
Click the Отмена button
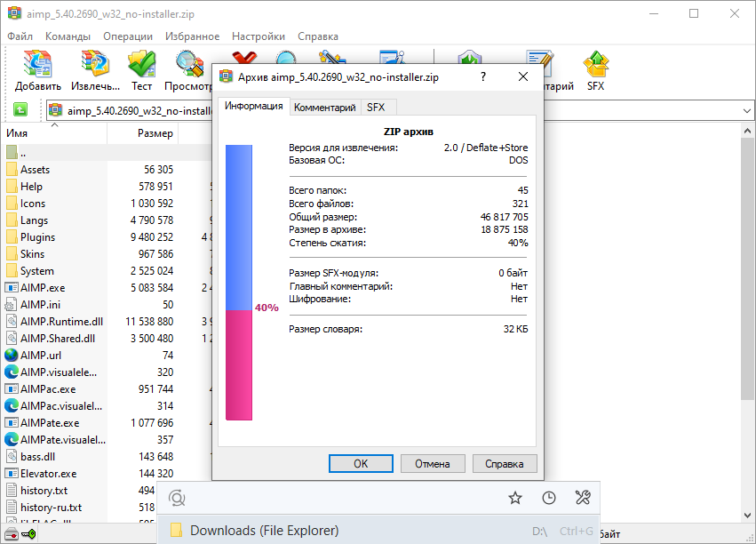tap(433, 463)
